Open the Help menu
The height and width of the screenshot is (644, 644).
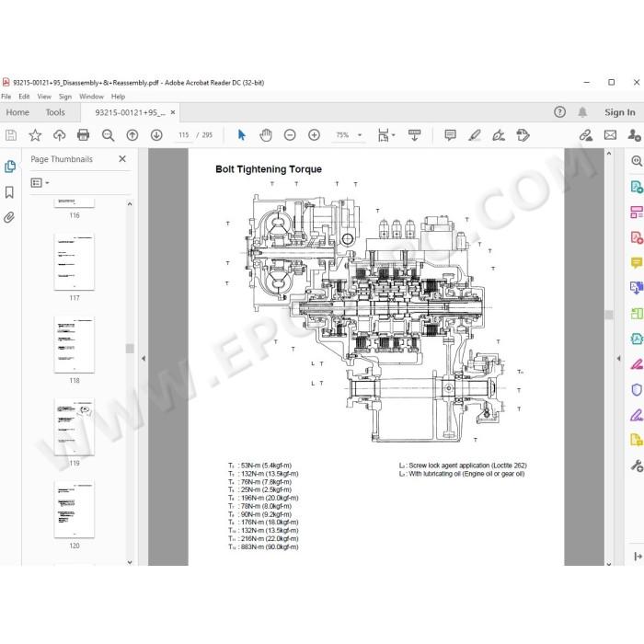[118, 97]
